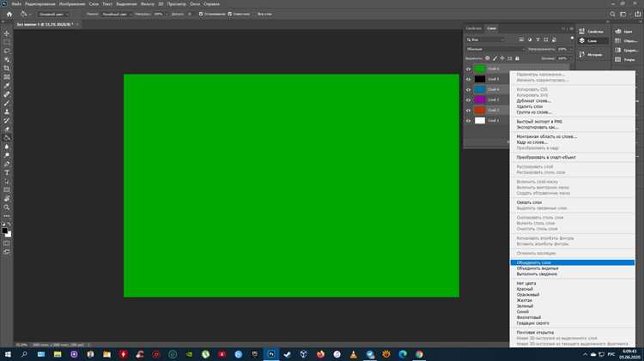Click the tolerance input field in options bar
The image size is (644, 361).
tap(190, 14)
